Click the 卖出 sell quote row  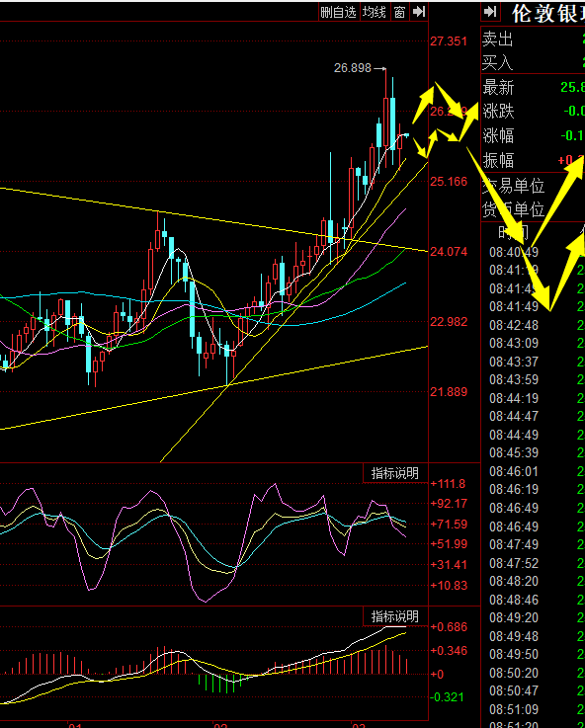533,39
